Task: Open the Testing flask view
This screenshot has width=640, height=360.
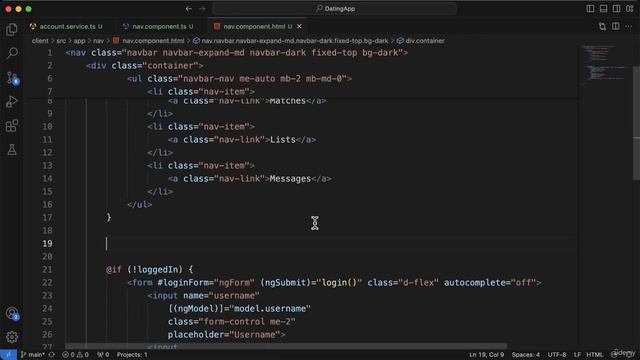Action: [12, 150]
